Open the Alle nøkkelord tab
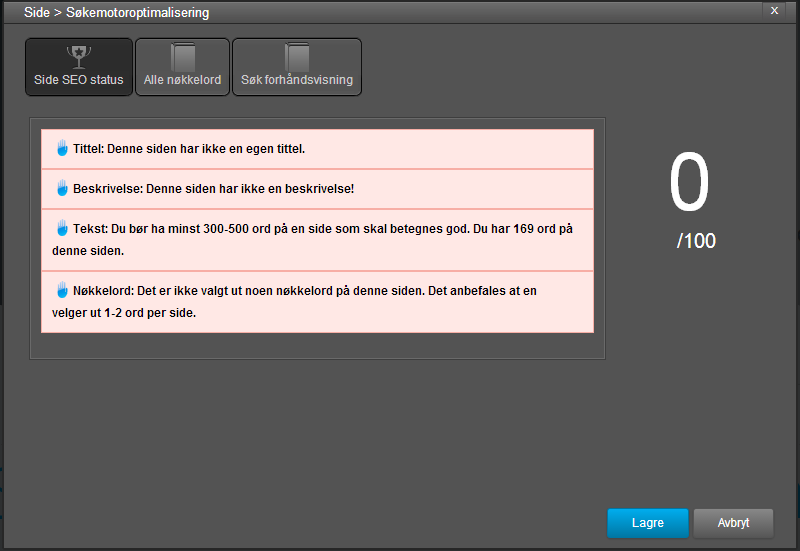 pyautogui.click(x=182, y=79)
